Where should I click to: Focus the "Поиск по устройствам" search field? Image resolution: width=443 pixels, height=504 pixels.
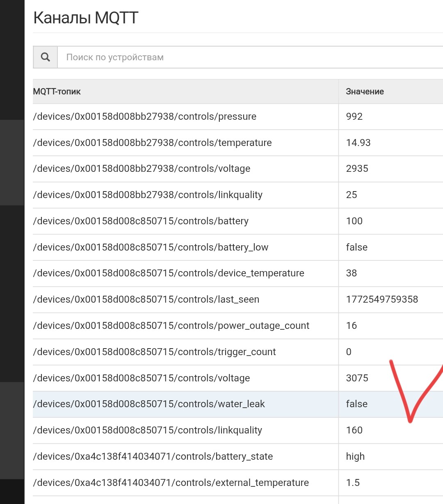tap(246, 57)
